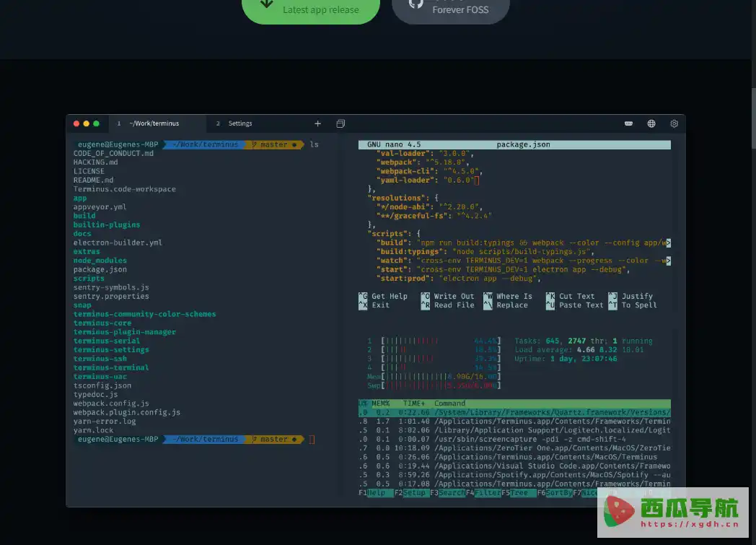This screenshot has width=756, height=545.
Task: Click the red close dot of the terminal window
Action: pos(76,123)
